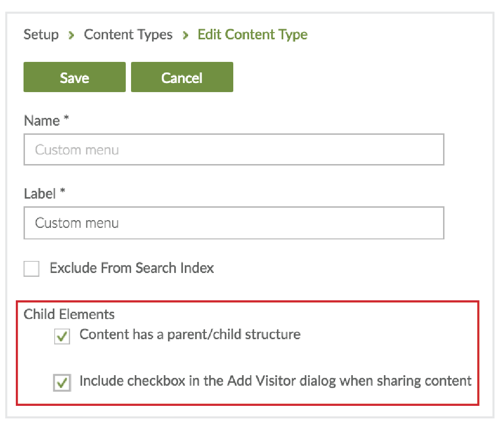The height and width of the screenshot is (426, 504).
Task: Click the 'Content has a parent/child structure' text
Action: 190,334
